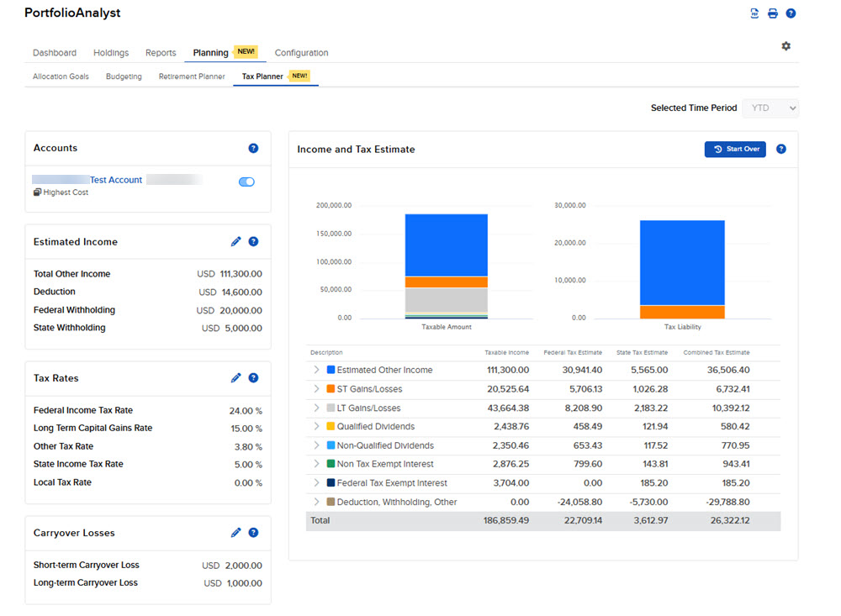Screen dimensions: 841x616
Task: Open the Test Account link
Action: pyautogui.click(x=116, y=180)
